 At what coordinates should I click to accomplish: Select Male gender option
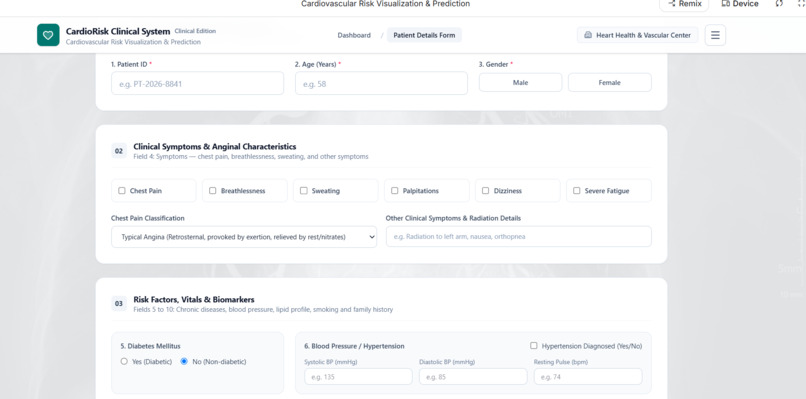[x=520, y=83]
